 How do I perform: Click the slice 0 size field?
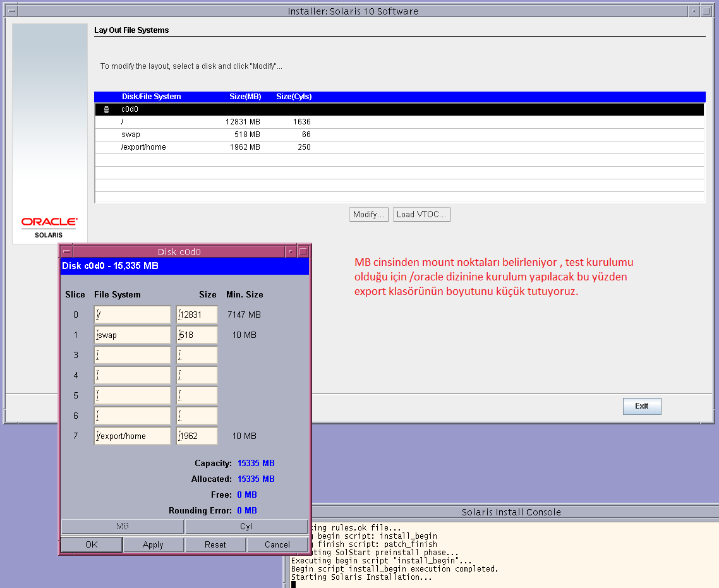click(x=197, y=315)
